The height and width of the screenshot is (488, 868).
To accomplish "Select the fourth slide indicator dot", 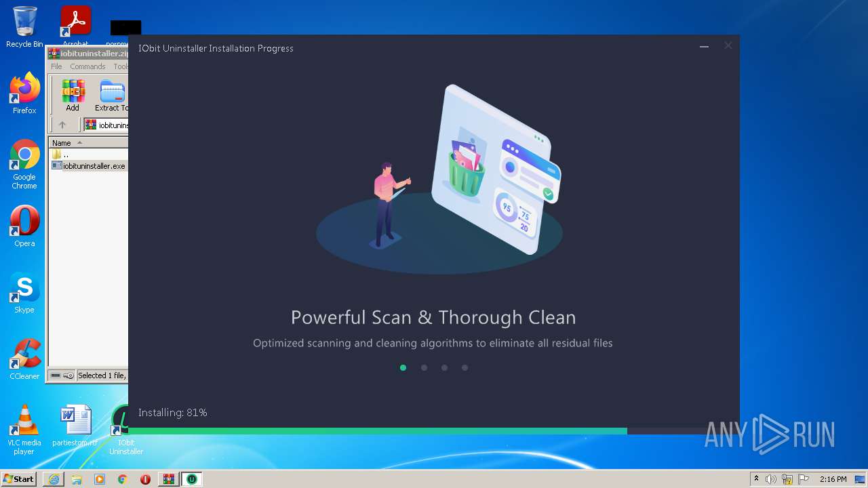I will [465, 367].
